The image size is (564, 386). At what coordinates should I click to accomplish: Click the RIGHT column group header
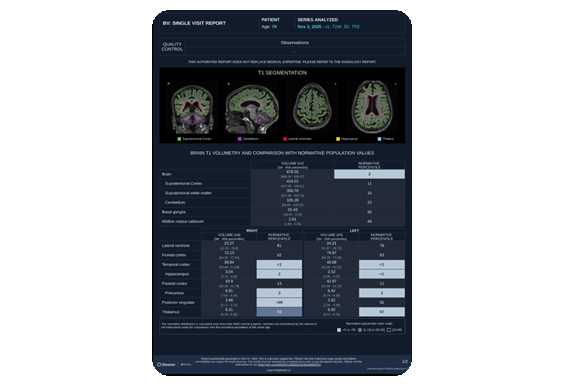click(252, 231)
